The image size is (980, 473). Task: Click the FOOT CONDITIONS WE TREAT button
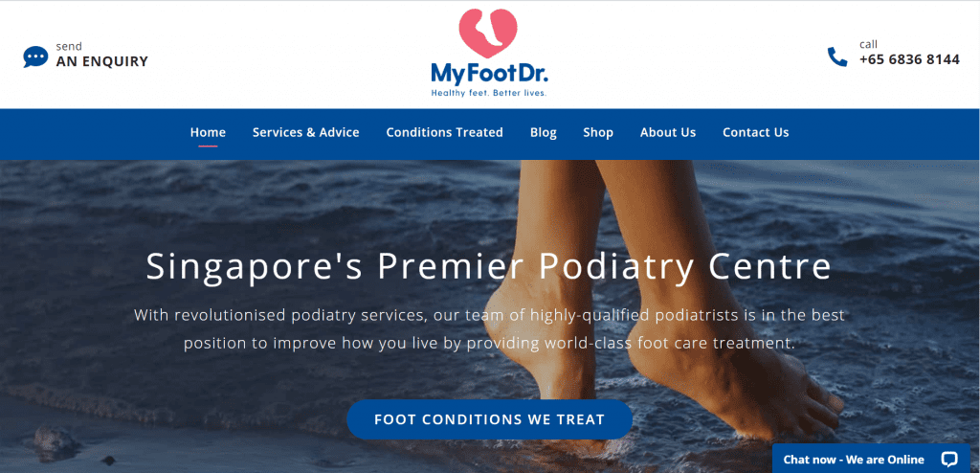(489, 419)
